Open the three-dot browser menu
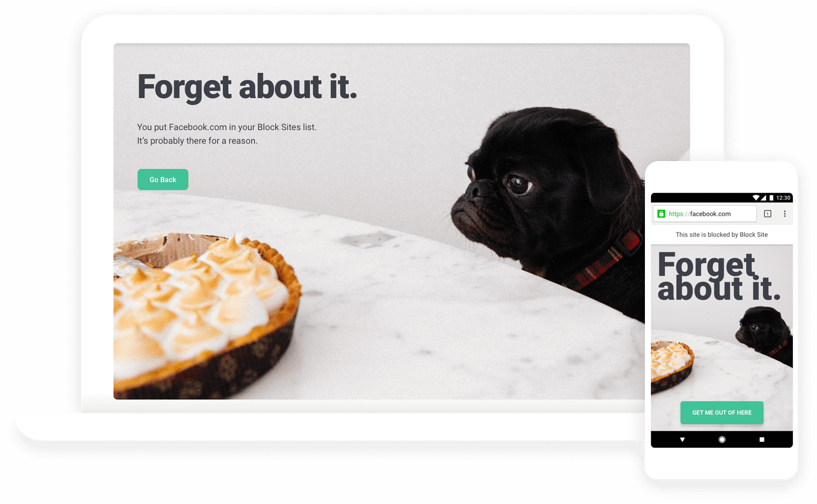 [x=785, y=214]
